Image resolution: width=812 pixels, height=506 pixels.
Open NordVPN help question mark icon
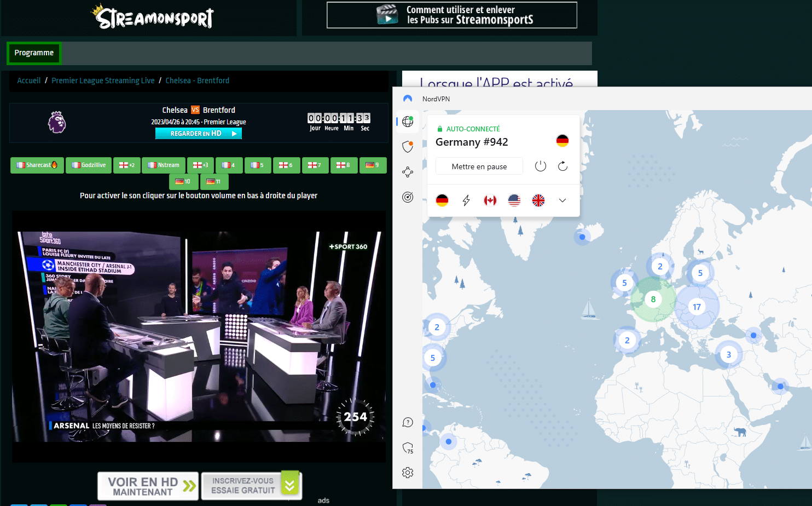(x=408, y=422)
